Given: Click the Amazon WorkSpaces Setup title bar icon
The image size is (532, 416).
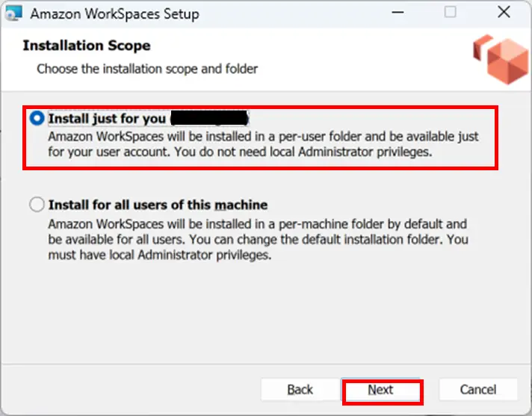Looking at the screenshot, I should point(14,13).
